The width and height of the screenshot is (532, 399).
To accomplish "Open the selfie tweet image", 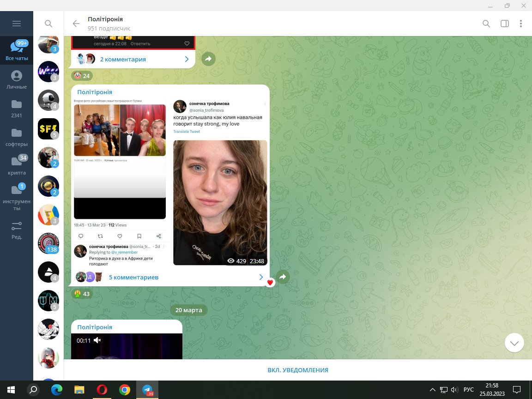I will (x=220, y=203).
